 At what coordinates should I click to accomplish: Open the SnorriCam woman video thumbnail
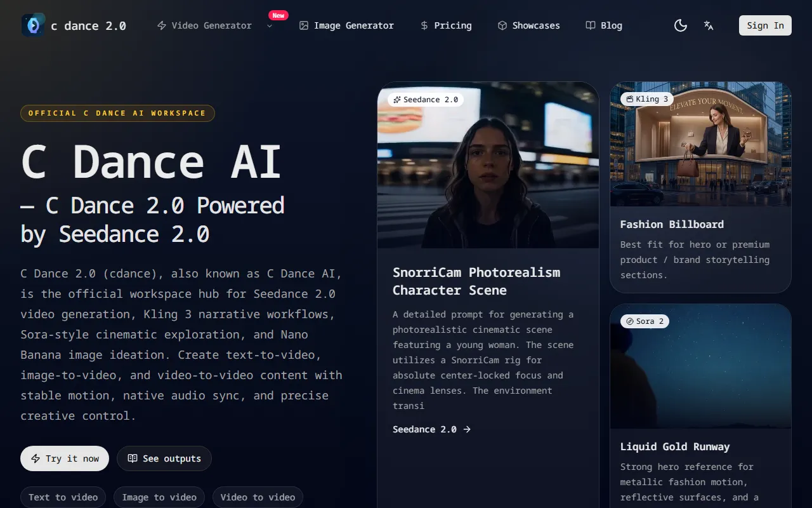(x=488, y=171)
